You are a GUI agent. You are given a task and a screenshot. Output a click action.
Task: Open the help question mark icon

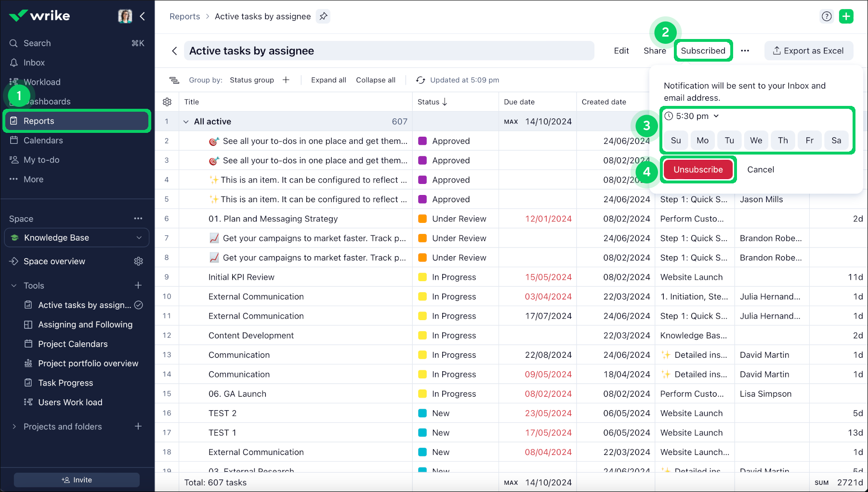[827, 16]
